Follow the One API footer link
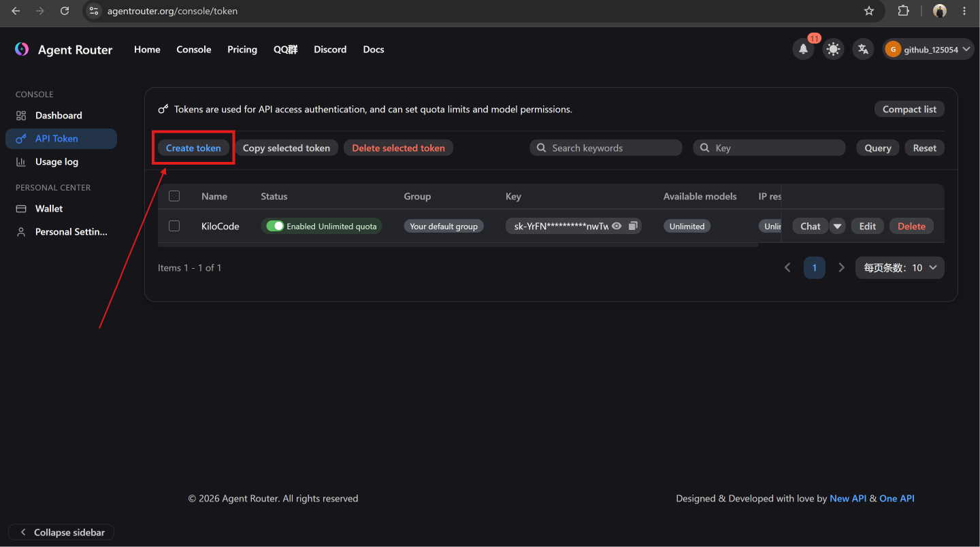This screenshot has height=547, width=980. point(897,498)
